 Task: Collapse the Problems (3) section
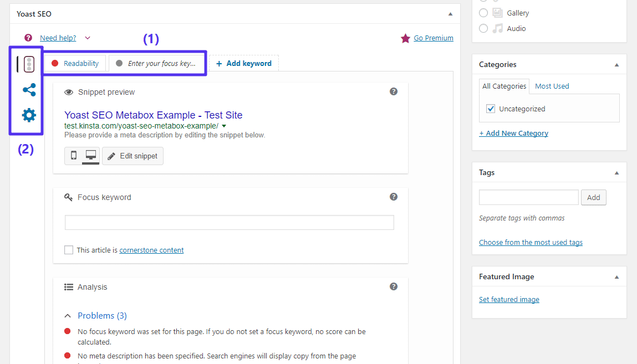pyautogui.click(x=68, y=316)
